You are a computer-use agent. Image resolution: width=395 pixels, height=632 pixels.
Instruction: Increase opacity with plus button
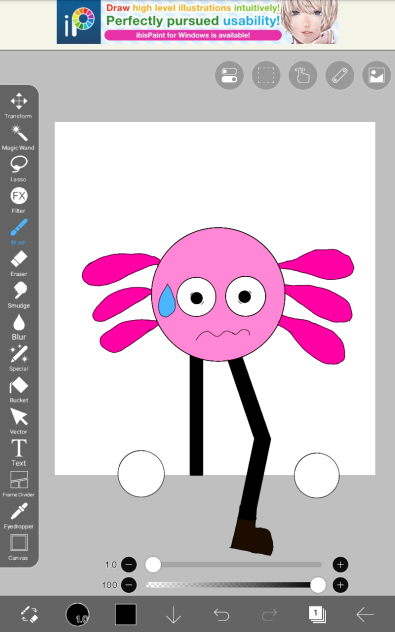[340, 584]
